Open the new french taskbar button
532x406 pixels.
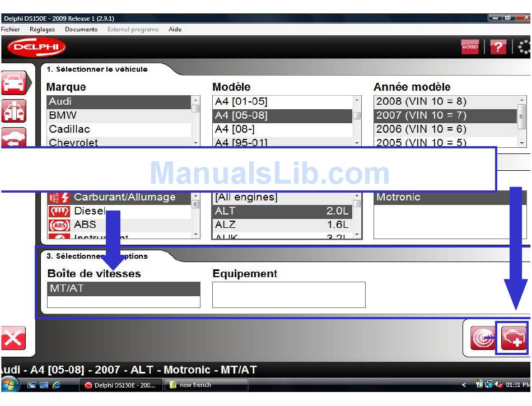click(x=206, y=385)
